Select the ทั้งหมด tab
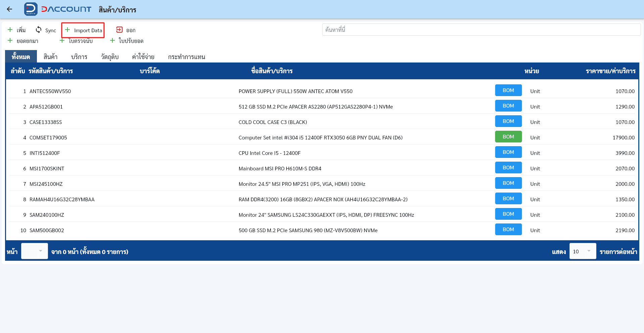Image resolution: width=644 pixels, height=333 pixels. pos(21,56)
